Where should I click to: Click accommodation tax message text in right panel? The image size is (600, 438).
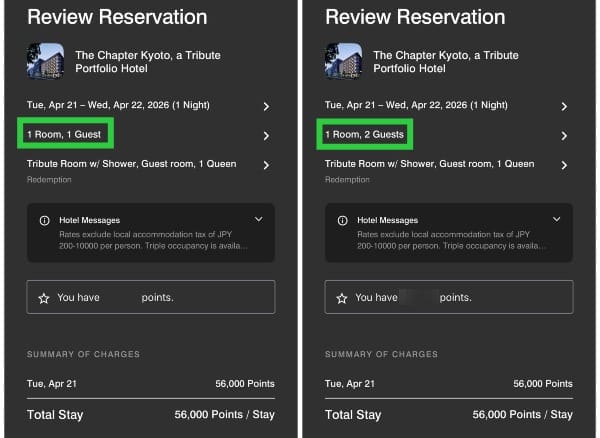[x=452, y=240]
